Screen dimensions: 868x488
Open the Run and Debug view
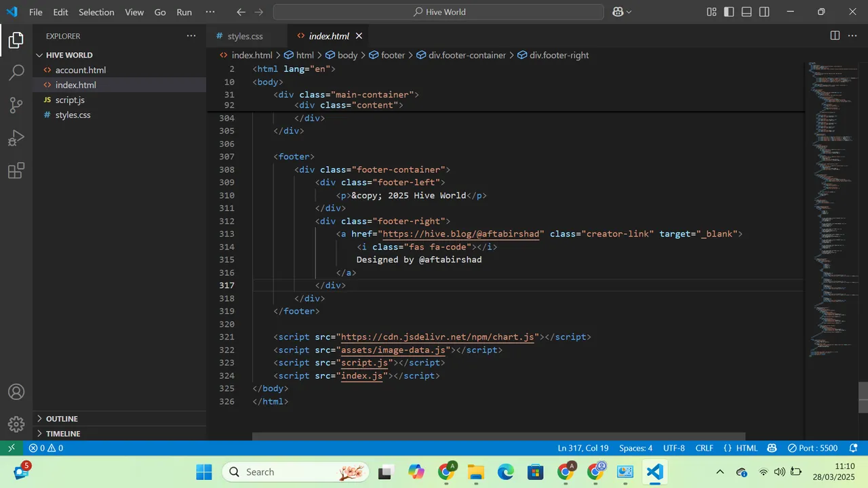(x=16, y=138)
